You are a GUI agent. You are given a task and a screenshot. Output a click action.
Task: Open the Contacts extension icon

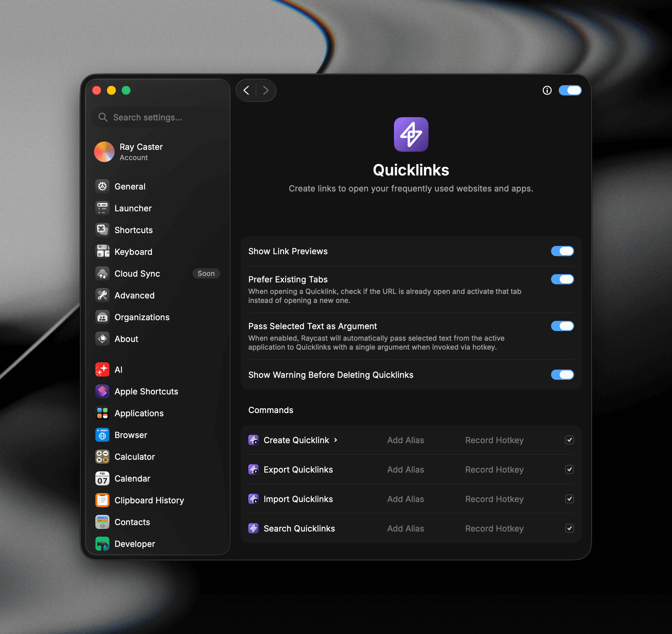(102, 522)
